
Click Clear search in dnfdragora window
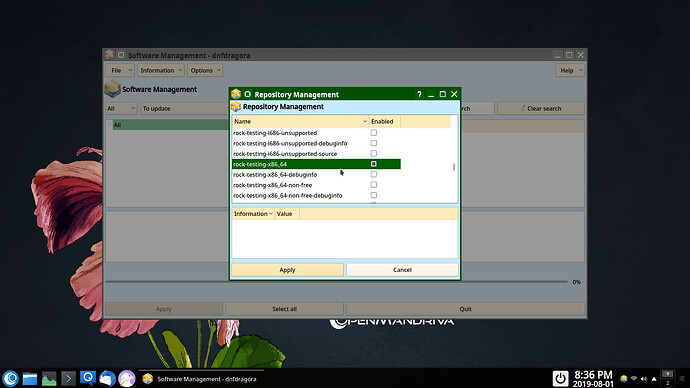click(541, 108)
